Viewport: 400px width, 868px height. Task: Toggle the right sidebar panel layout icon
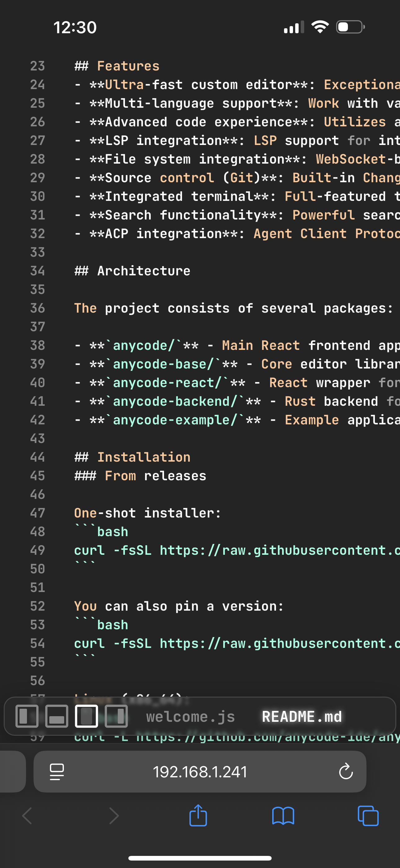point(116,716)
